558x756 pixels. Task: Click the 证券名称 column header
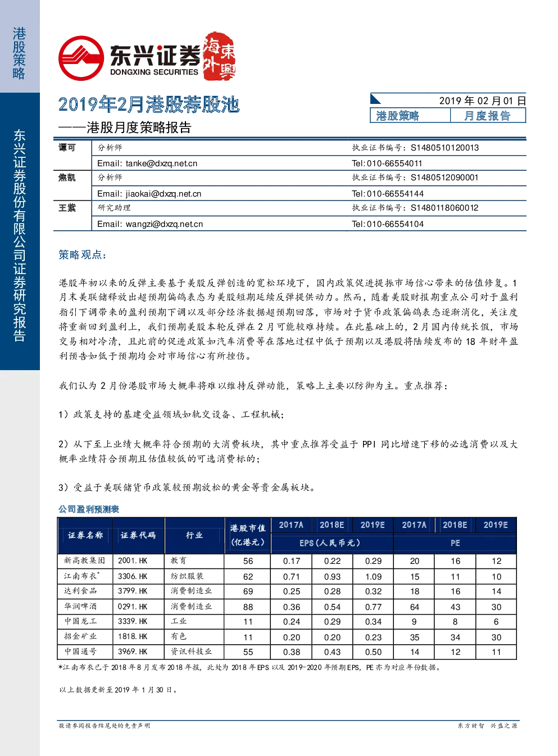(85, 535)
